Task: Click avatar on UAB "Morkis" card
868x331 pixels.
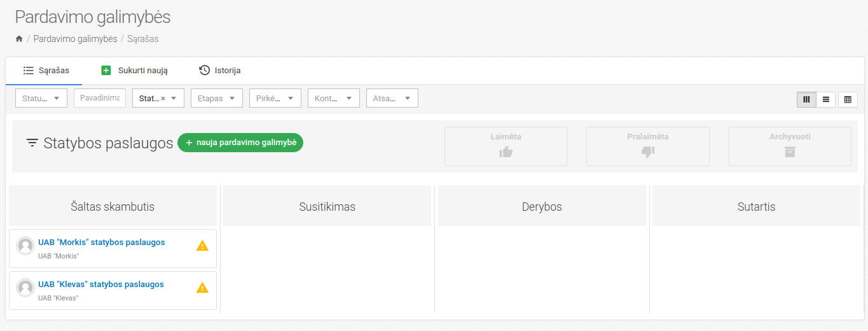Action: [x=25, y=246]
